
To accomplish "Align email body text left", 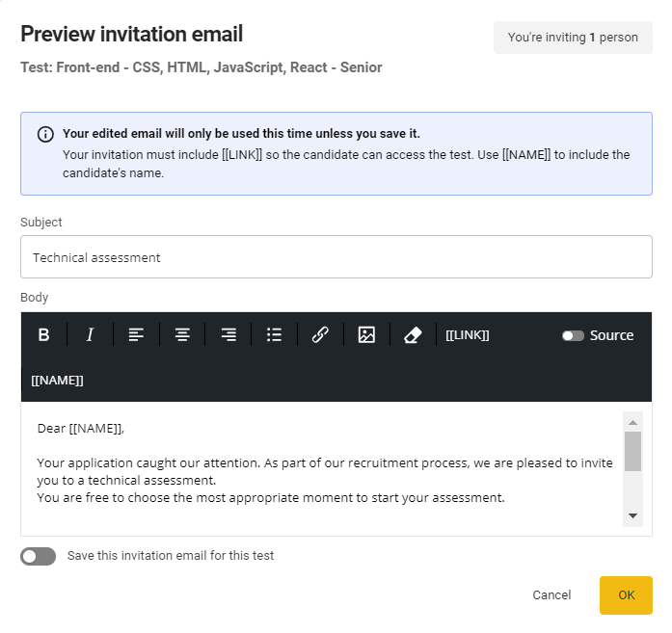I will (136, 335).
